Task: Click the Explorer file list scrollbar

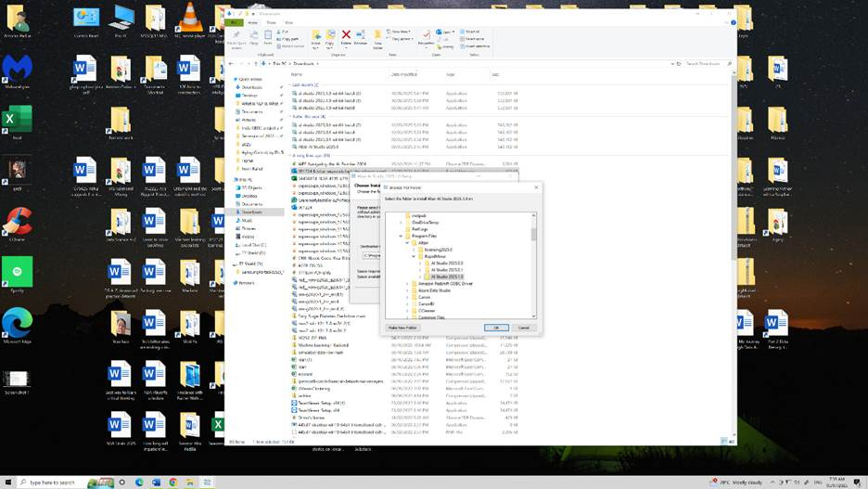Action: (x=734, y=166)
